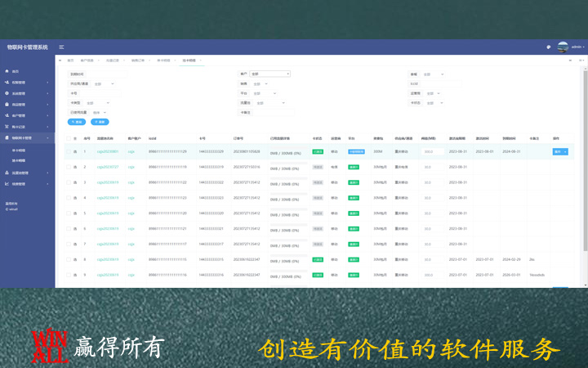Click the usage bar for order 20230727150316
Screen dimensions: 588x368
coord(289,164)
